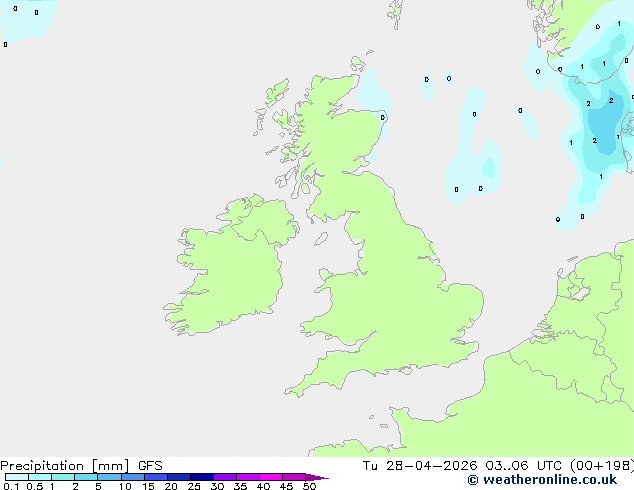Select the 25–30 mm legend swatch
The image size is (634, 490).
[x=202, y=477]
